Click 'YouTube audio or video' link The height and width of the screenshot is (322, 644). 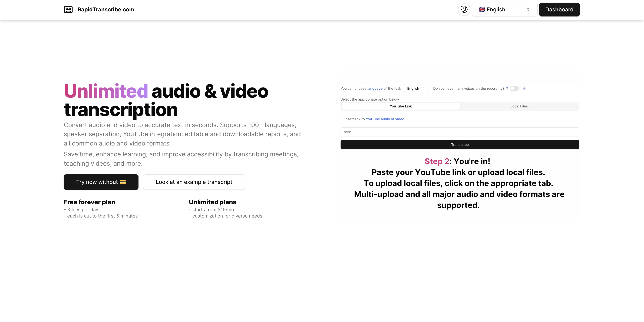pos(385,119)
